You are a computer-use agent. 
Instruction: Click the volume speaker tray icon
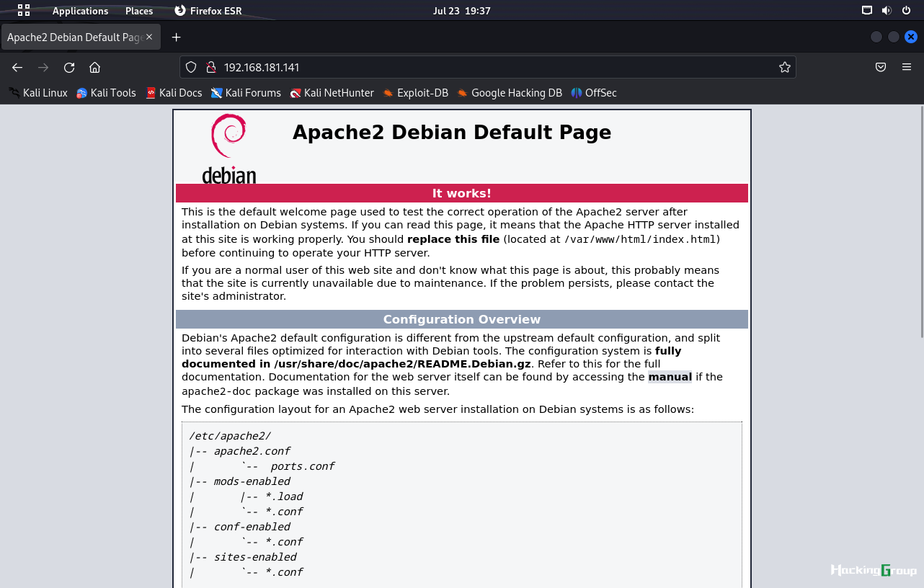click(887, 10)
